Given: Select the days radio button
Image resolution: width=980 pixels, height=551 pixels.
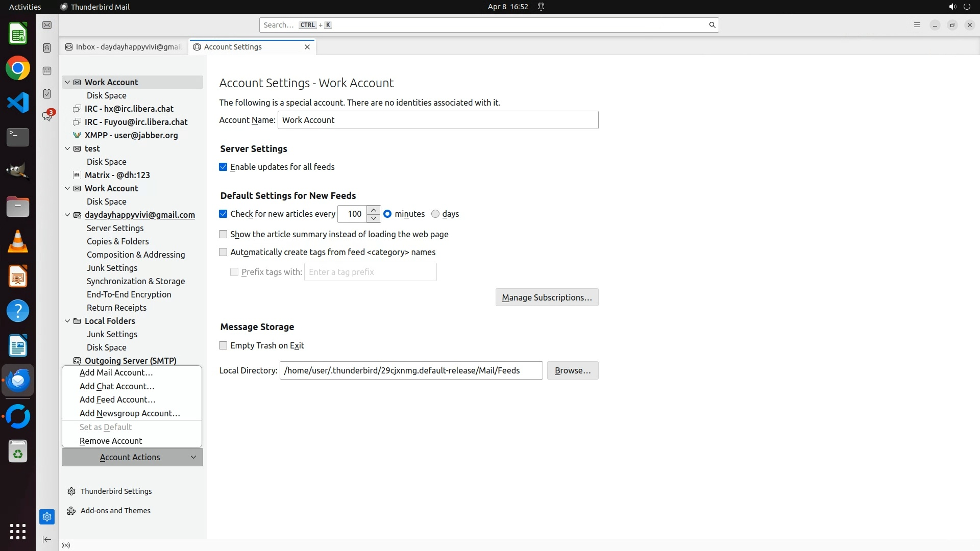Looking at the screenshot, I should 435,214.
